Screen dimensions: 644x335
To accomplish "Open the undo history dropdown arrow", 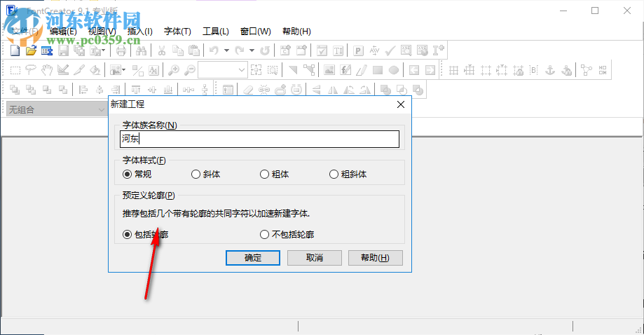I will point(226,50).
